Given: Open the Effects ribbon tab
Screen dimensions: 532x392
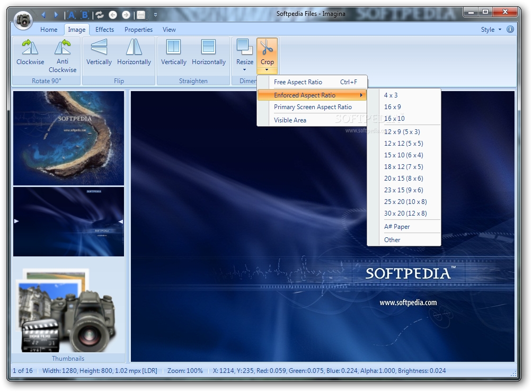Looking at the screenshot, I should tap(104, 30).
